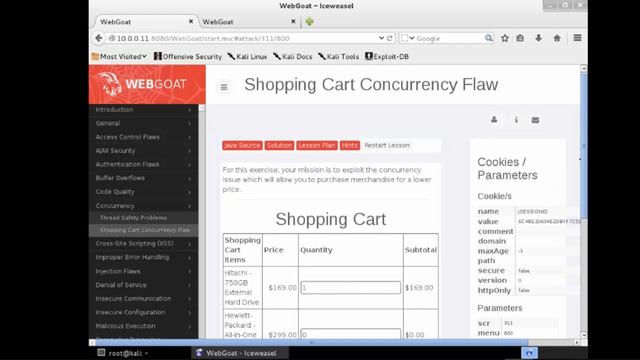Expand Malicious Execution section
The width and height of the screenshot is (640, 360).
143,326
